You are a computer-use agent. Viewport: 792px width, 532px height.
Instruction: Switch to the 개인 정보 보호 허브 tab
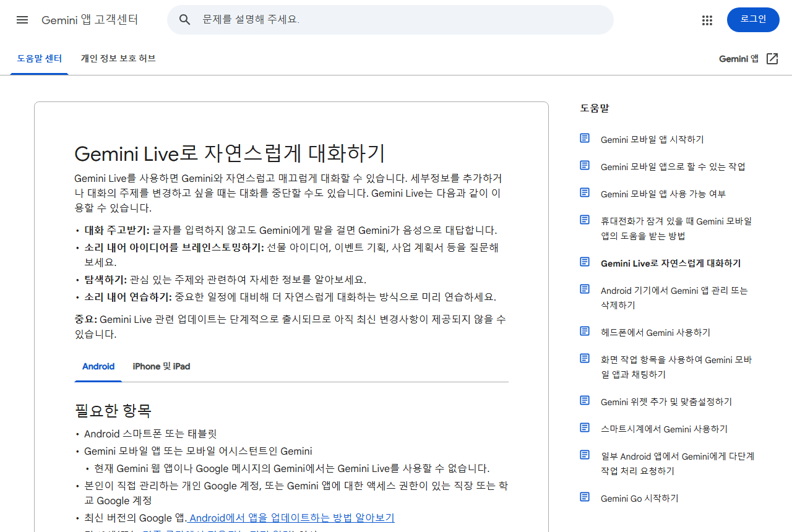118,59
